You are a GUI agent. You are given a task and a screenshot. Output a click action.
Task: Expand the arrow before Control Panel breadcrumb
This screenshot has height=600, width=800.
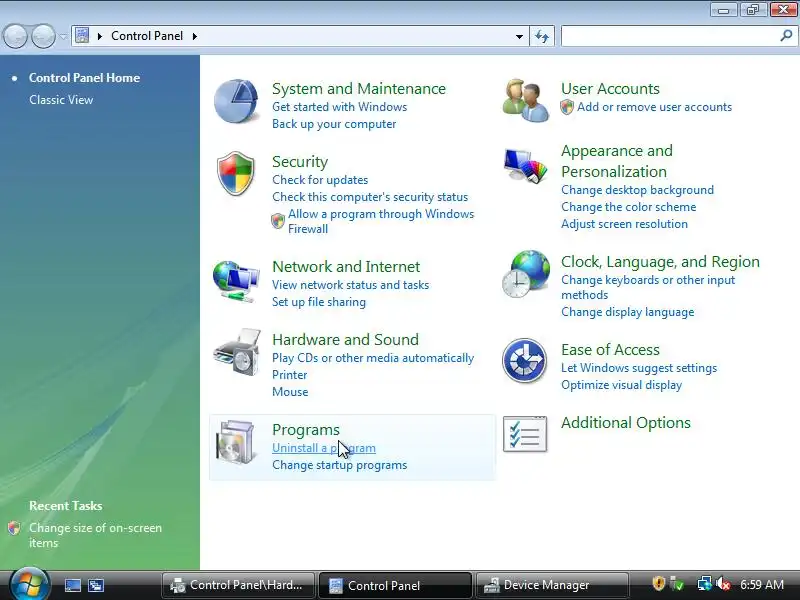click(99, 36)
